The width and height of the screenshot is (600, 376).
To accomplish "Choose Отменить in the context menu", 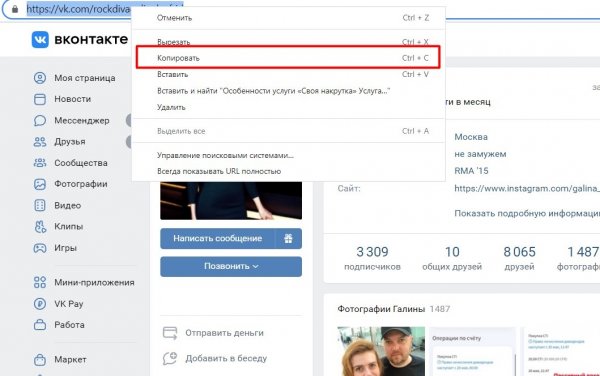I will (x=289, y=18).
